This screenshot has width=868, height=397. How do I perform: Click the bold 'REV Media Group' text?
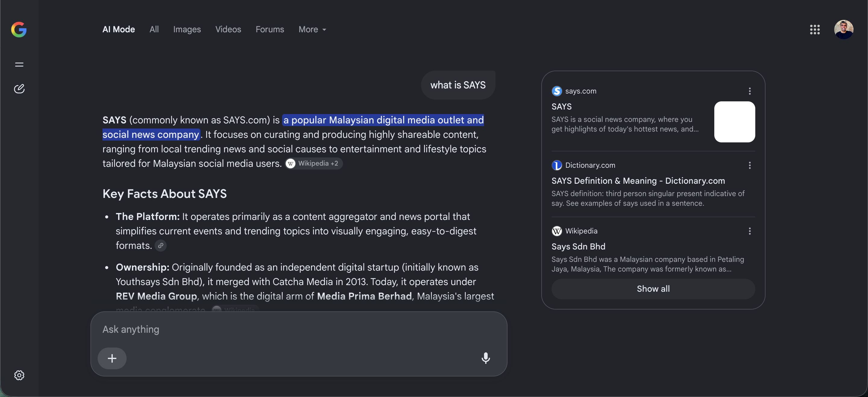coord(156,296)
